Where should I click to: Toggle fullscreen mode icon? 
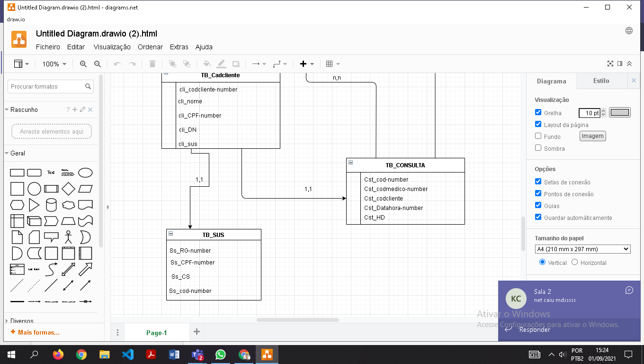pyautogui.click(x=610, y=64)
